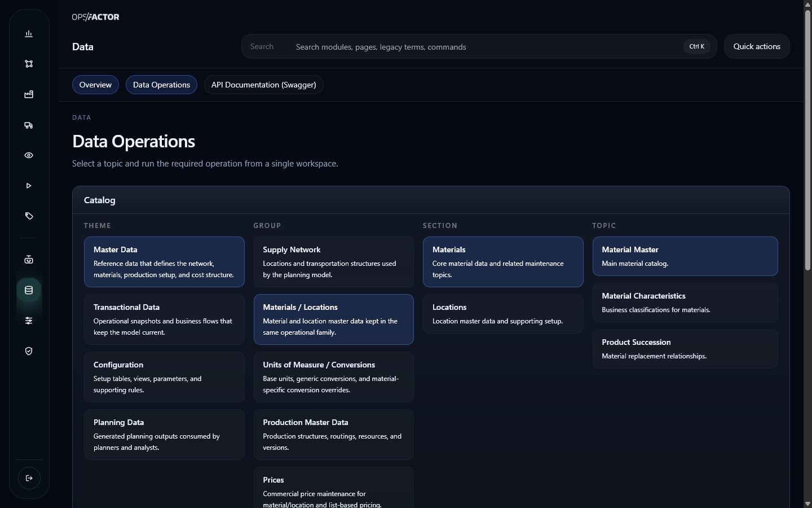
Task: Select the Material Master topic card
Action: pos(685,256)
